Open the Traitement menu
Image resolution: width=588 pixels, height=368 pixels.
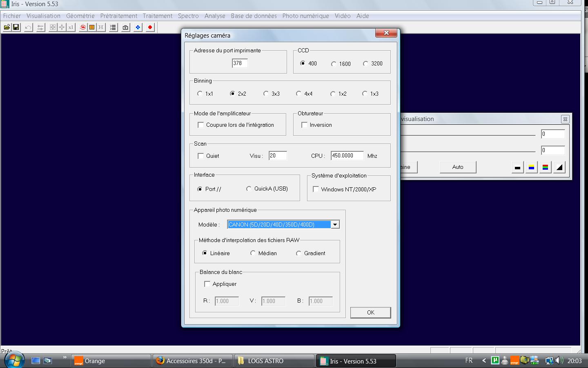158,16
